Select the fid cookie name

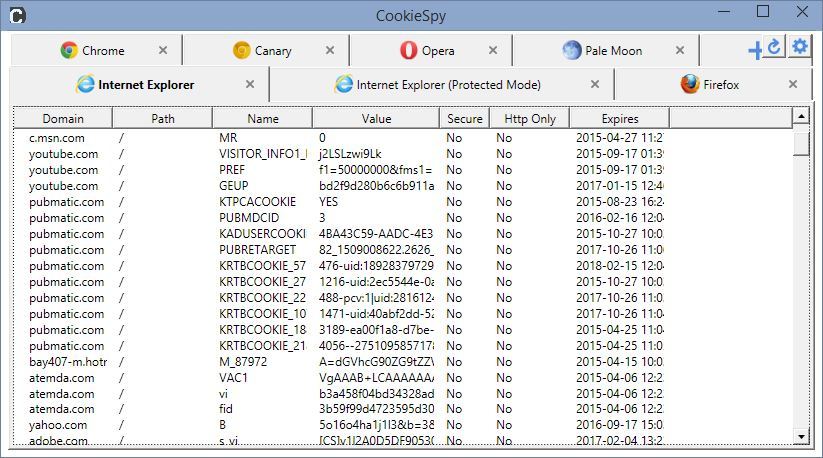coord(226,409)
